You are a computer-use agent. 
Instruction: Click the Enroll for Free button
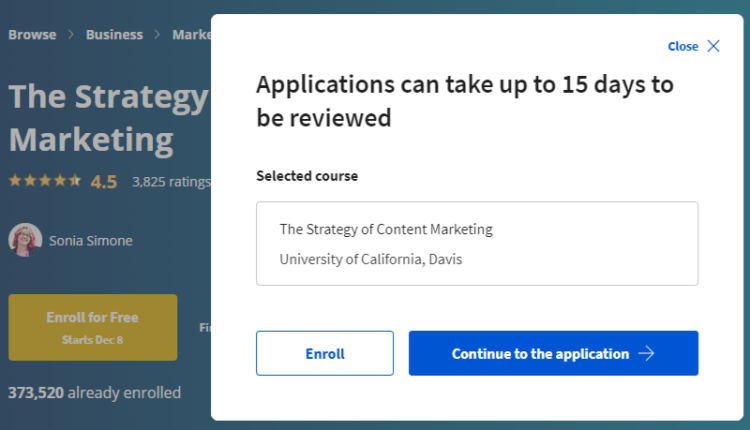[x=92, y=326]
